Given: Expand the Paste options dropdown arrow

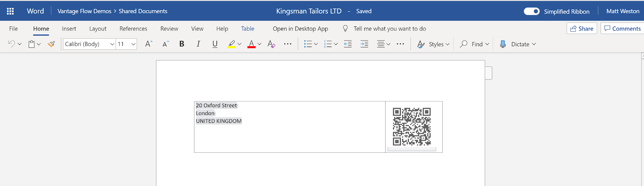Looking at the screenshot, I should click(39, 44).
